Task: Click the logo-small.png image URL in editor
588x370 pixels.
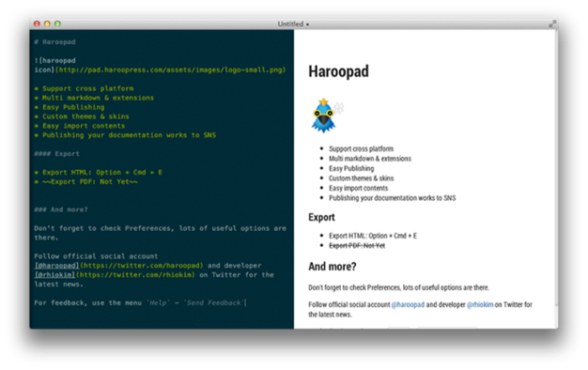Action: (170, 69)
